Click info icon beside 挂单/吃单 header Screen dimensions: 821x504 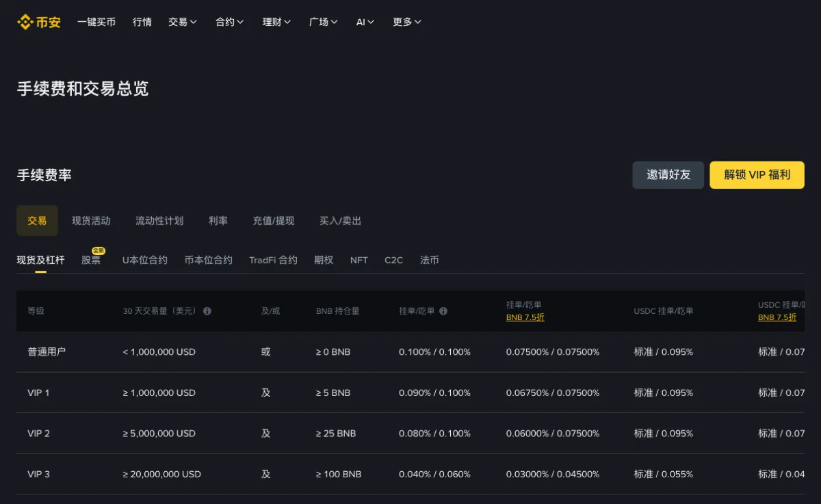(443, 311)
